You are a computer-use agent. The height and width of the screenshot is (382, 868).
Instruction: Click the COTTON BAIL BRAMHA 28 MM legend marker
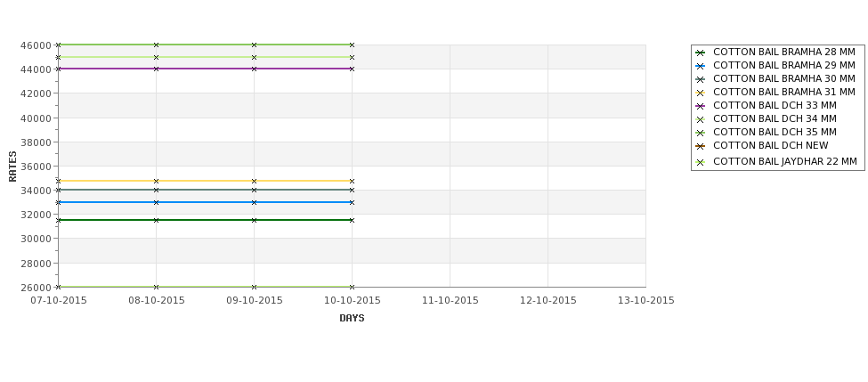click(701, 53)
